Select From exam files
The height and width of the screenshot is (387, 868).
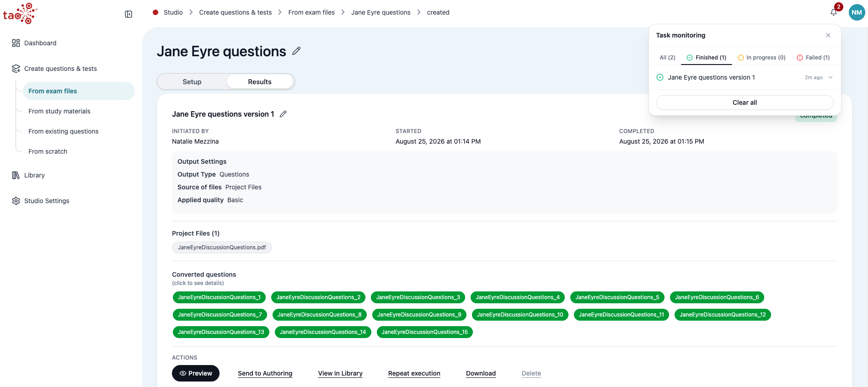(x=79, y=91)
